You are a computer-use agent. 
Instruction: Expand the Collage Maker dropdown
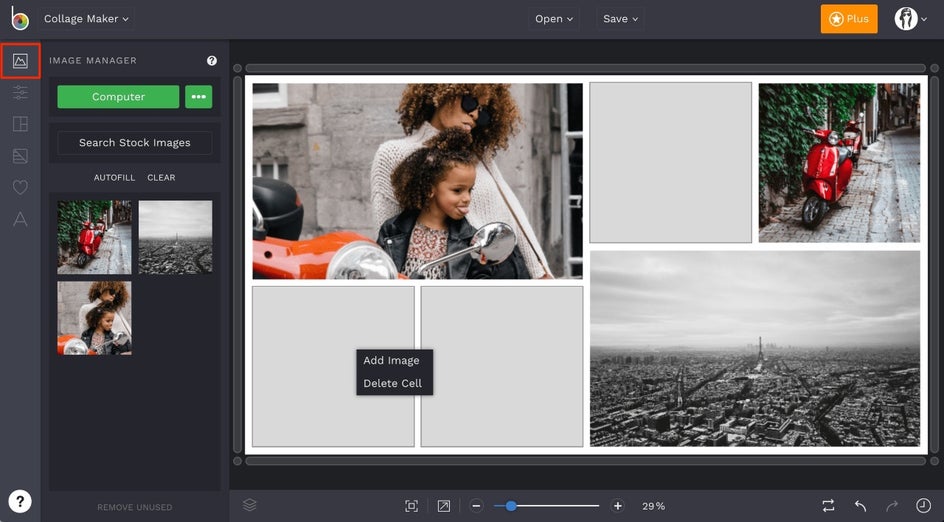[x=86, y=19]
